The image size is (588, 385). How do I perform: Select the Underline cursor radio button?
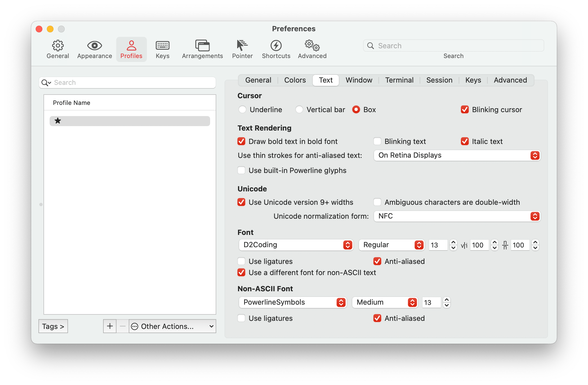pyautogui.click(x=242, y=110)
